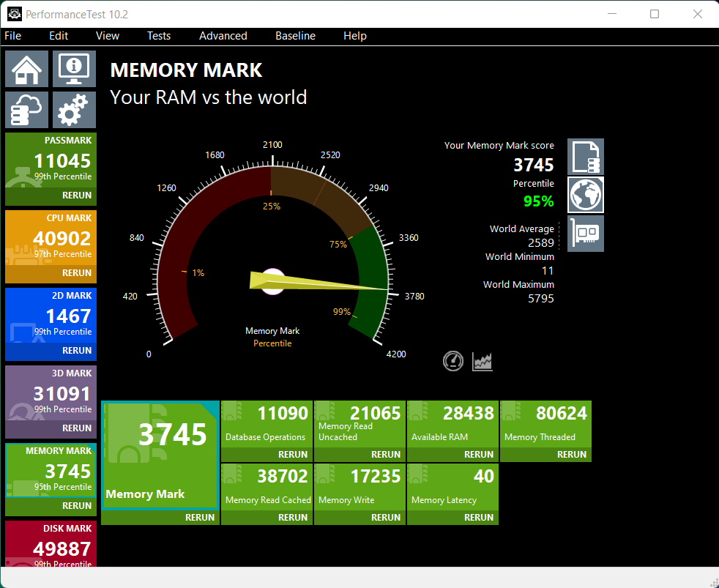Viewport: 719px width, 588px height.
Task: Rerun the Memory Write test
Action: coord(386,517)
